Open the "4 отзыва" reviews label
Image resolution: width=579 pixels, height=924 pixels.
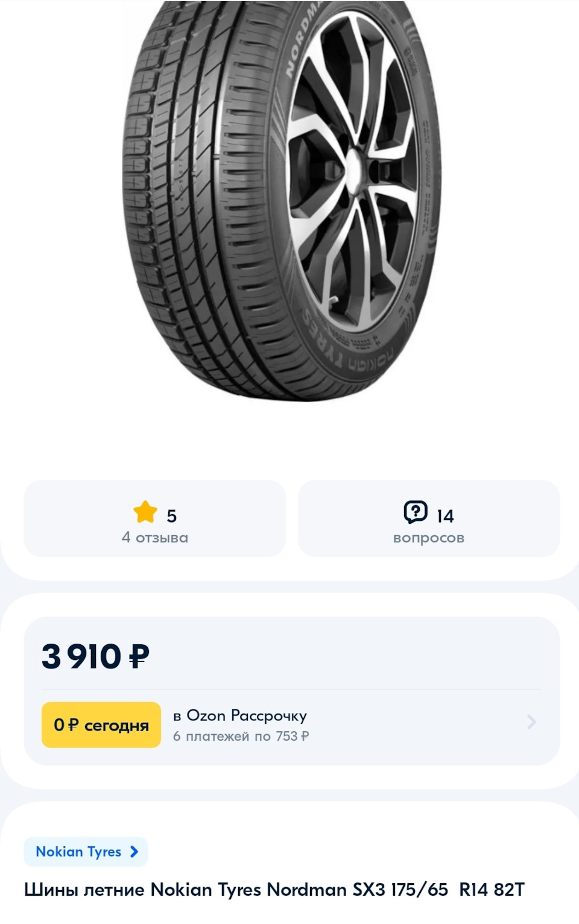(x=155, y=538)
